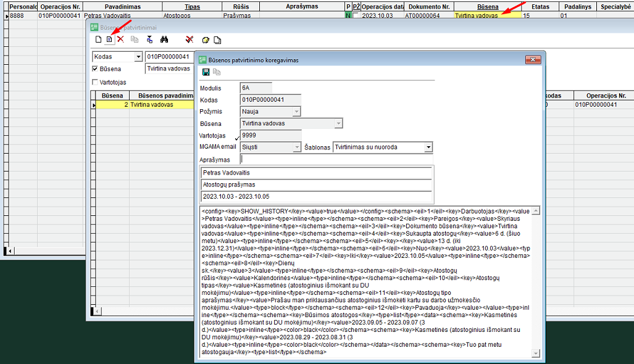Viewport: 634px width, 364px height.
Task: Sort by the Būsena column header
Action: (x=487, y=6)
